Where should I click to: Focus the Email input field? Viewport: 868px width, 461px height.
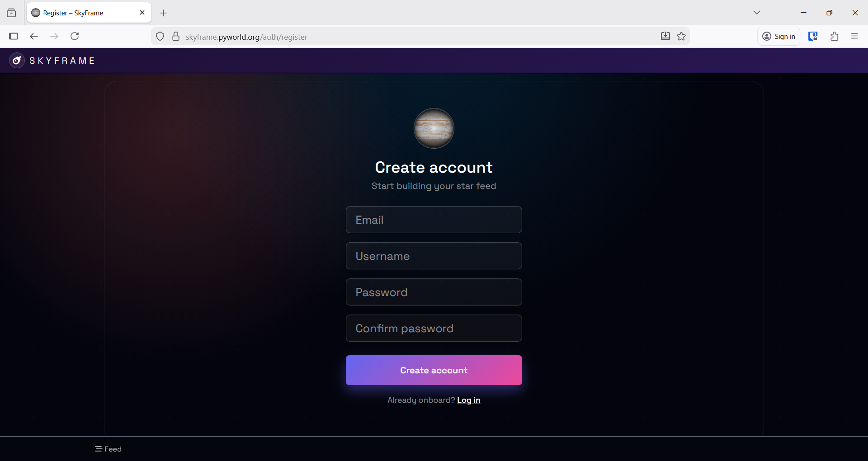point(434,220)
